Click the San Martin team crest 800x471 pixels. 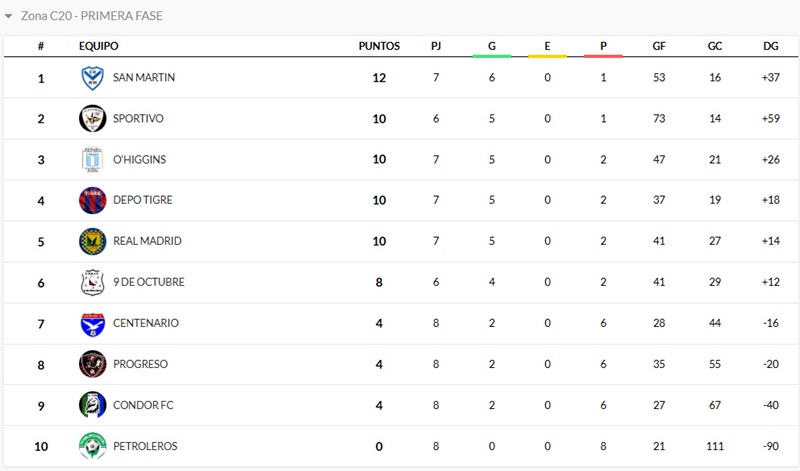(92, 78)
